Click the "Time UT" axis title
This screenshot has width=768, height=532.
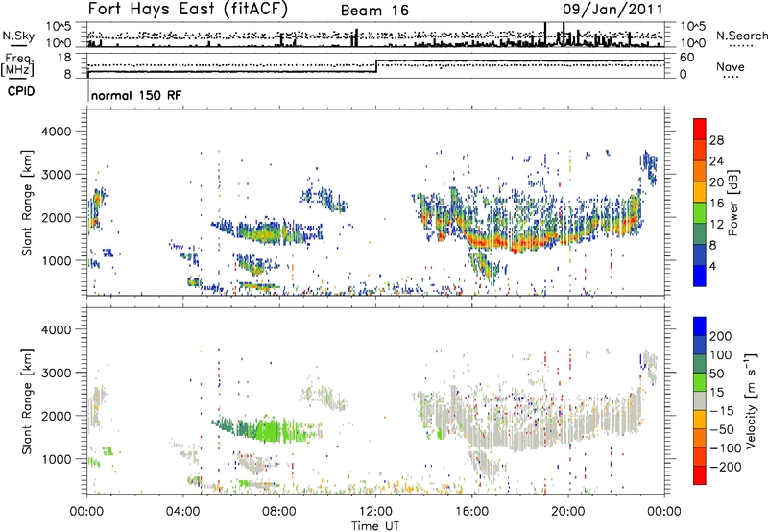pyautogui.click(x=375, y=526)
